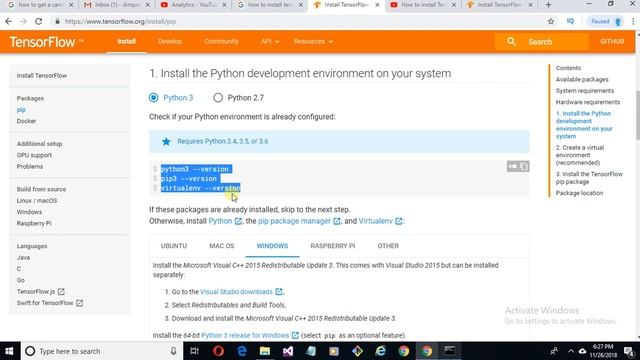640x360 pixels.
Task: Select the Python 2.7 radio button
Action: (218, 98)
